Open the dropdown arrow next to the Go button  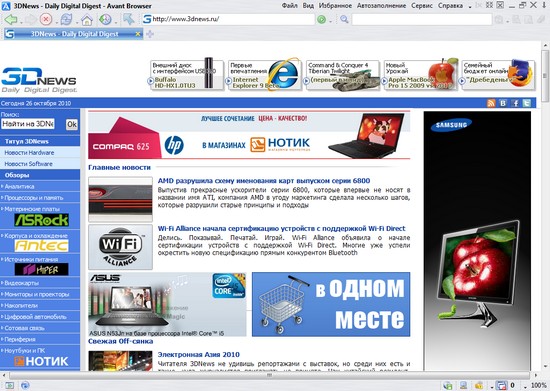tap(330, 22)
